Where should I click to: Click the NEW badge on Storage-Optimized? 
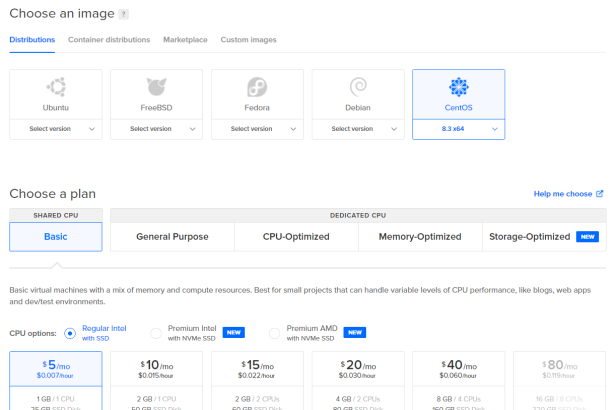(x=587, y=237)
